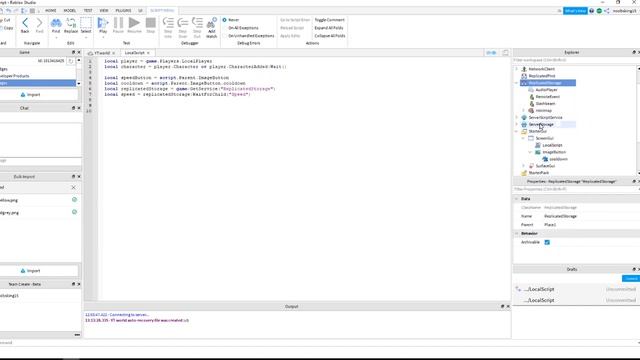Expand the SurfaceGui node

(x=523, y=166)
